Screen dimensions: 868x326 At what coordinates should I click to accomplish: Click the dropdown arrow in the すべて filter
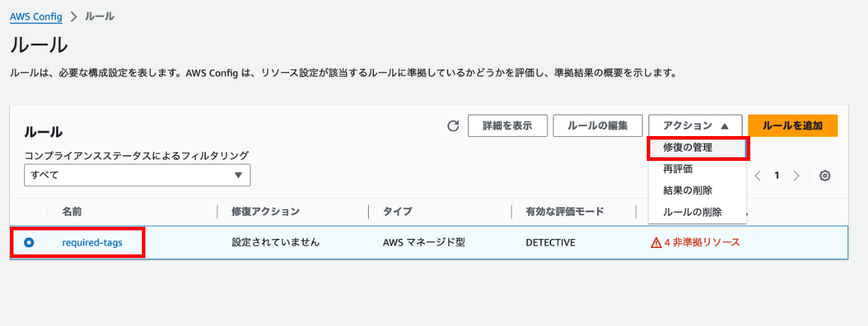pyautogui.click(x=238, y=175)
